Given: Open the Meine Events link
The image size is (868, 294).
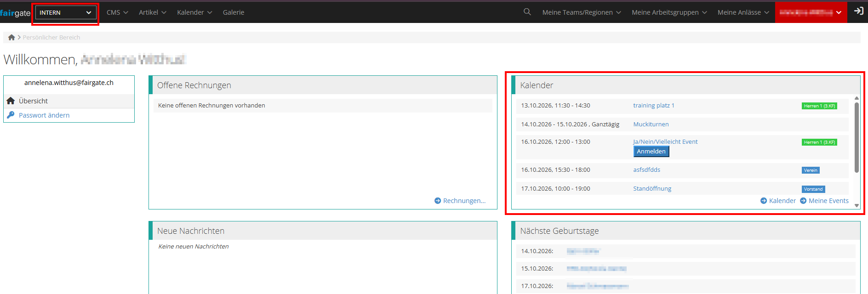Looking at the screenshot, I should tap(828, 201).
